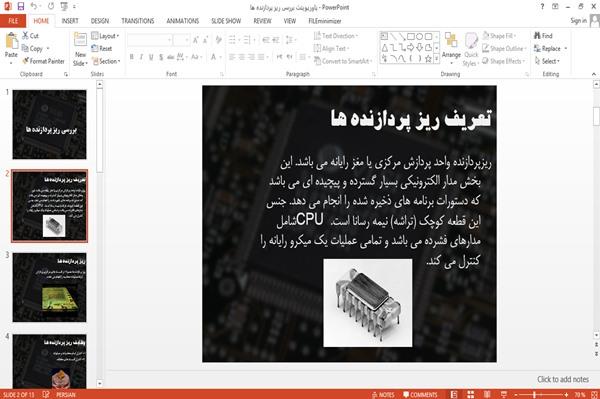This screenshot has height=399, width=600.
Task: Switch to Reading view
Action: pos(487,395)
